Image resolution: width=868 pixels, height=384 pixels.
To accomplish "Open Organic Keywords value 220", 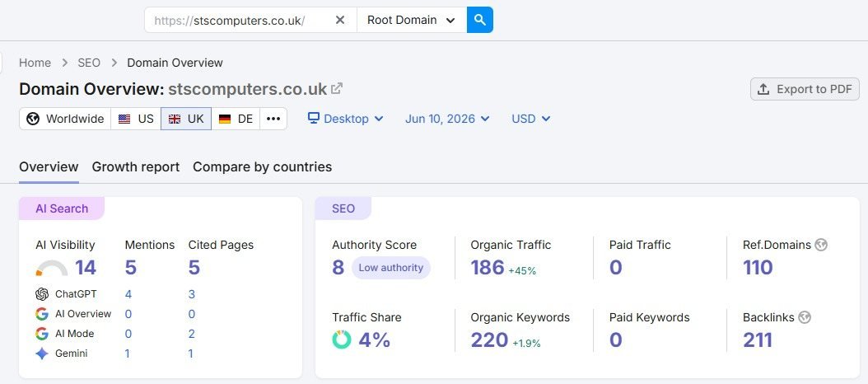I will click(x=489, y=340).
